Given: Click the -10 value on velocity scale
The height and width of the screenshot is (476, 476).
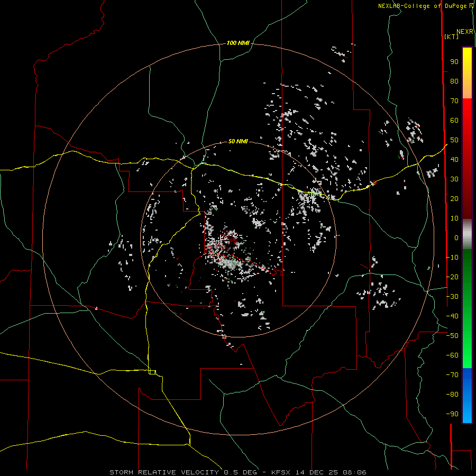Looking at the screenshot, I should tap(452, 258).
